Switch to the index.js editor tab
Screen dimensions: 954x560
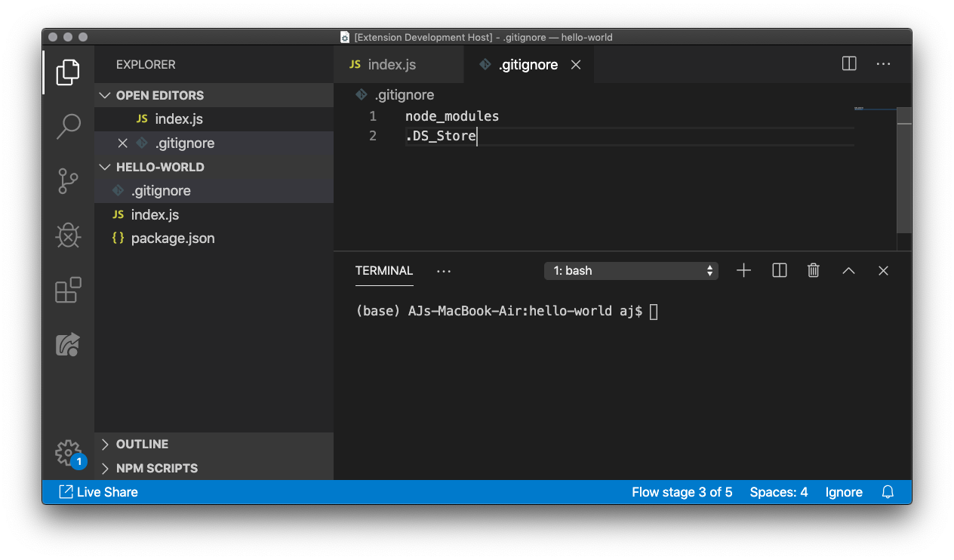pos(391,65)
